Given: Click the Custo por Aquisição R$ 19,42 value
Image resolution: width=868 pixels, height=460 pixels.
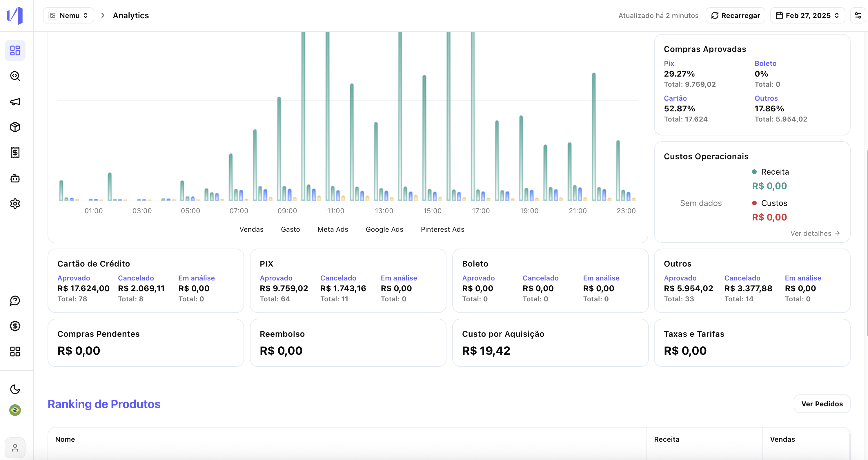Looking at the screenshot, I should coord(486,350).
